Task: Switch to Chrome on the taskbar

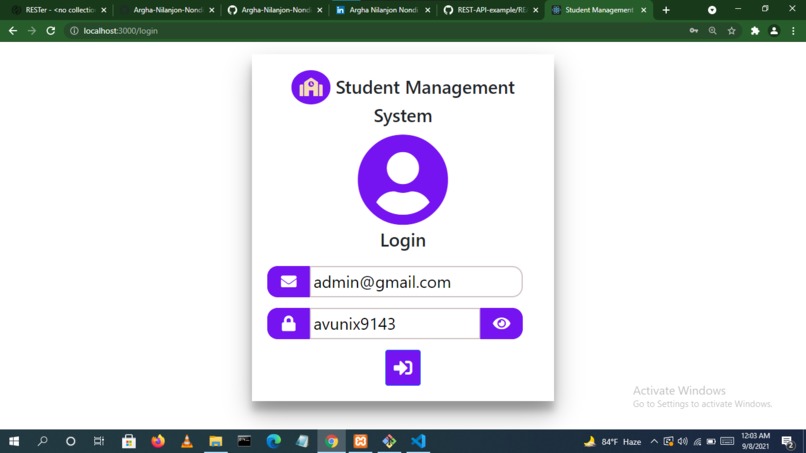Action: pos(332,441)
